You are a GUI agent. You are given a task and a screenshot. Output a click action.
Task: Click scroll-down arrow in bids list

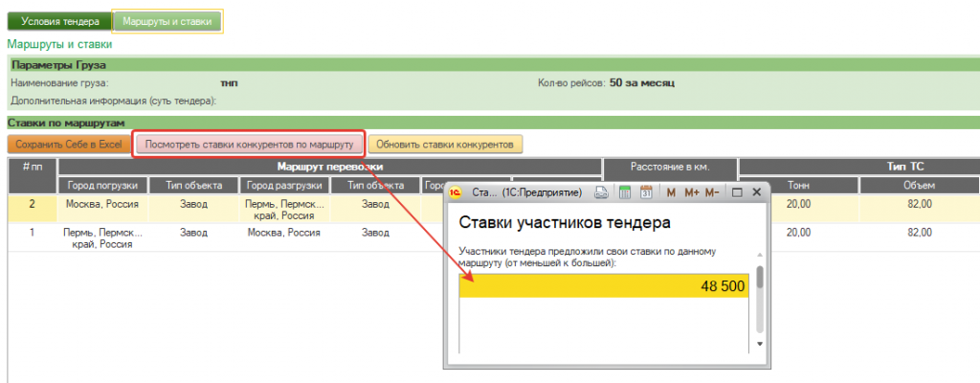point(760,344)
